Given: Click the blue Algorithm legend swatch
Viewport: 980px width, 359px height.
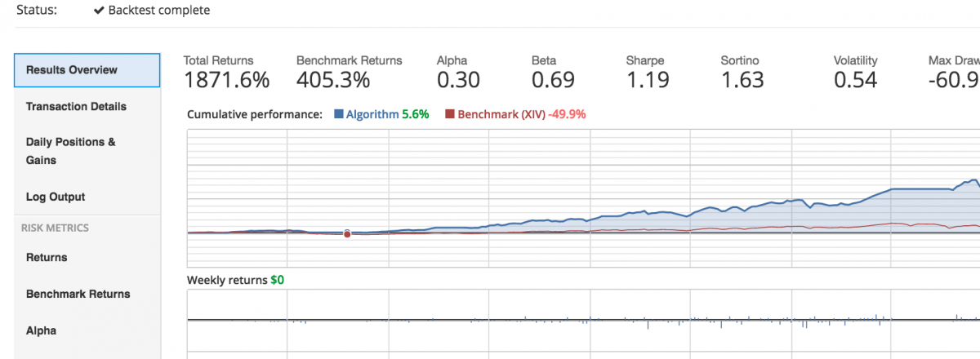Looking at the screenshot, I should [339, 115].
